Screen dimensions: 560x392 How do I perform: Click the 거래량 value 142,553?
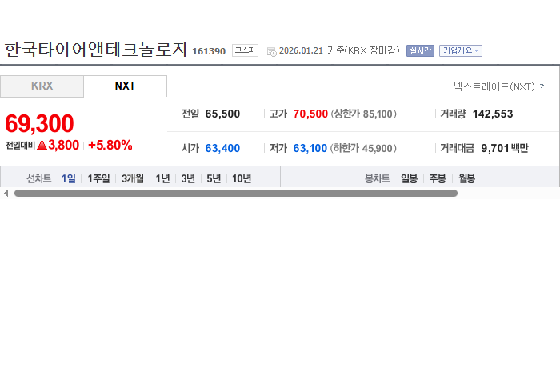(x=493, y=114)
